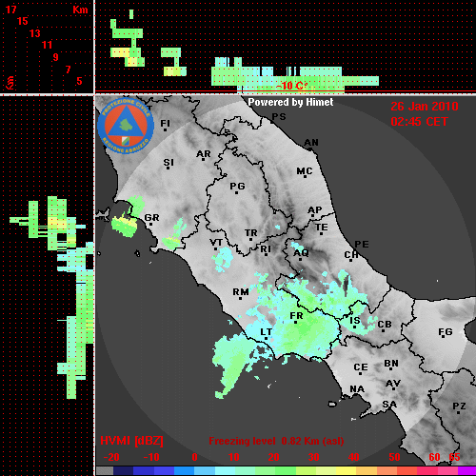476x476 pixels.
Task: Click the FG city label
Action: click(x=446, y=332)
